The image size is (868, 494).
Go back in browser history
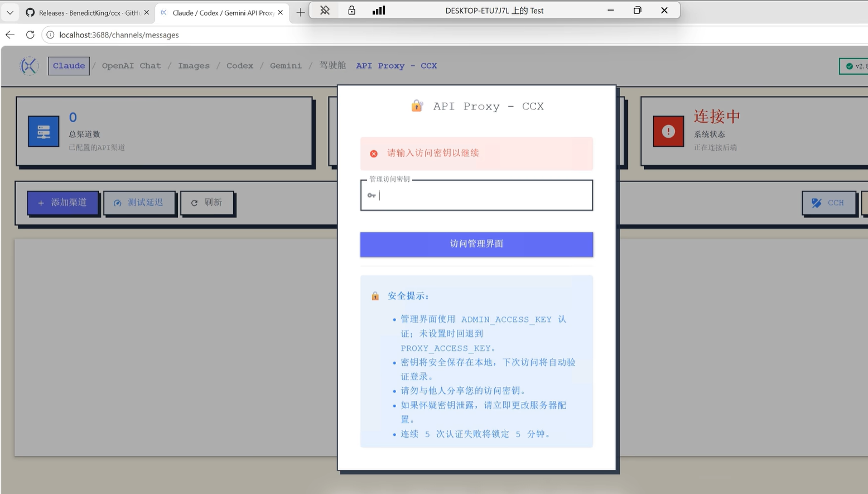point(10,35)
